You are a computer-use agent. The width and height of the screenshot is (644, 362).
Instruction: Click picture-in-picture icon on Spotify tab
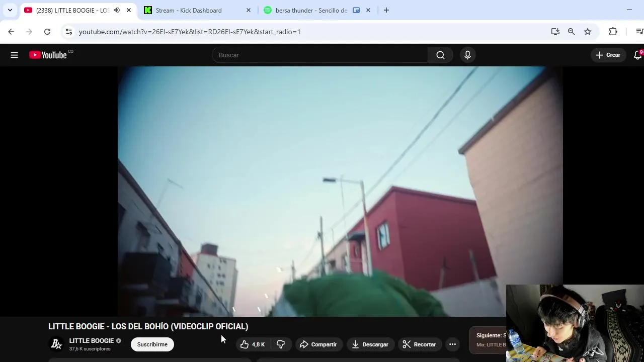(356, 10)
